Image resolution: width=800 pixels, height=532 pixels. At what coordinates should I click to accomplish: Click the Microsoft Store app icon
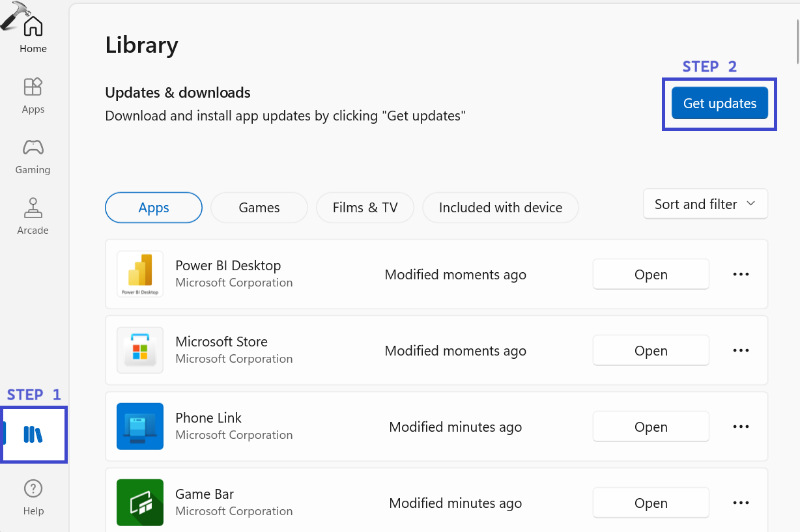(x=140, y=350)
